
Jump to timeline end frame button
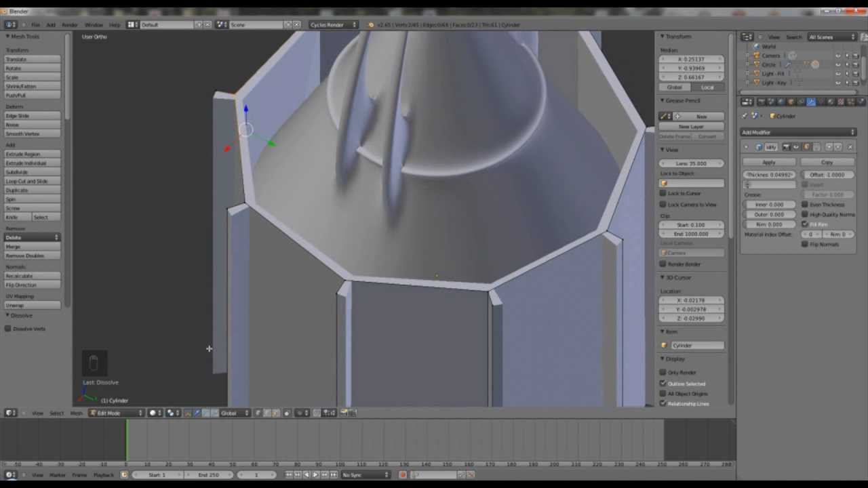click(333, 474)
